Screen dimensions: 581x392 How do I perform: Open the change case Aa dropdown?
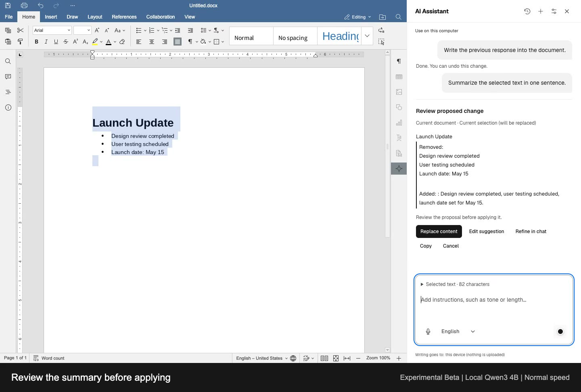point(120,30)
